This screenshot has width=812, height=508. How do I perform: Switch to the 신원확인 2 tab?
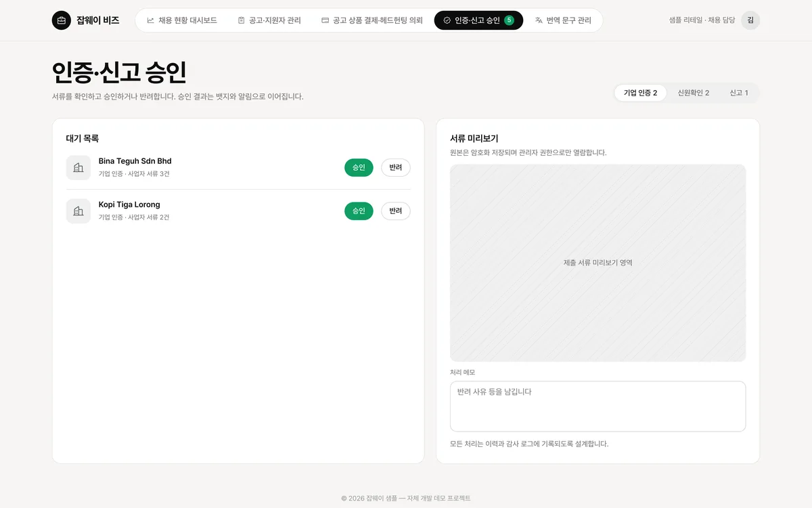694,93
